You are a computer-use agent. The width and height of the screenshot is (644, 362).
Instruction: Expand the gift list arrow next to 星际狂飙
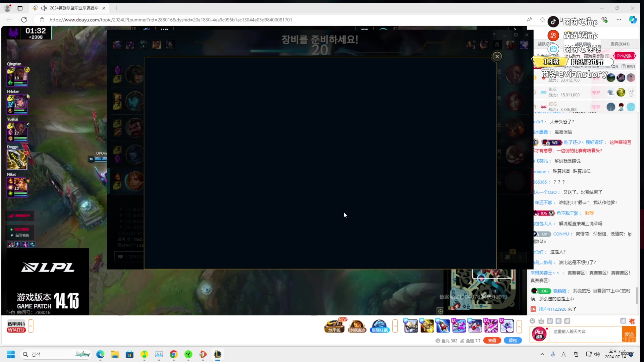[x=395, y=326]
